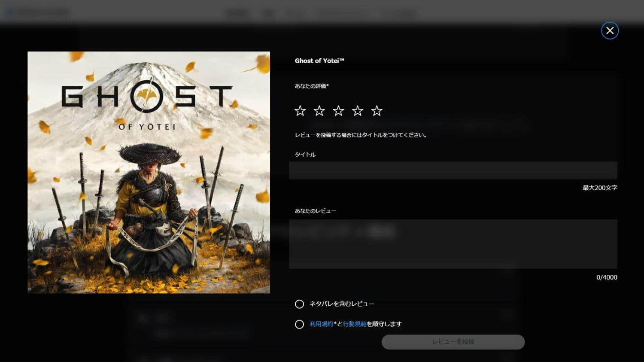Select the second rating star
The image size is (644, 362).
(x=319, y=111)
